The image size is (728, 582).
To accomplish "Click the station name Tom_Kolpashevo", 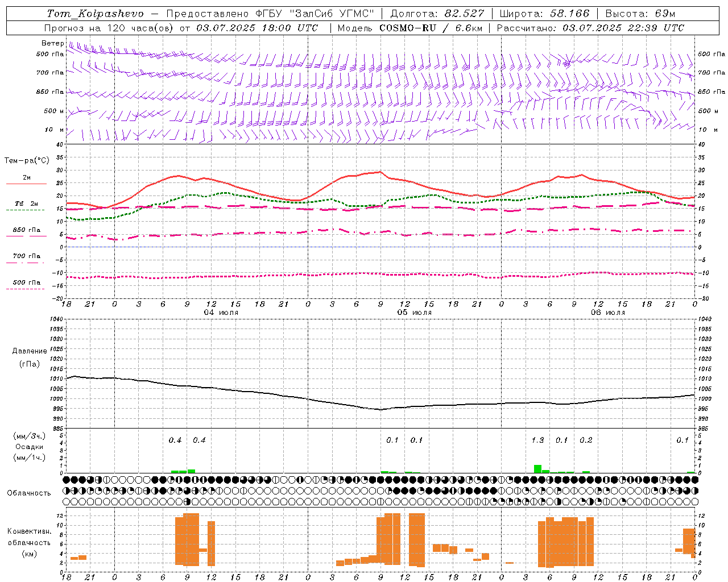I will click(x=95, y=14).
